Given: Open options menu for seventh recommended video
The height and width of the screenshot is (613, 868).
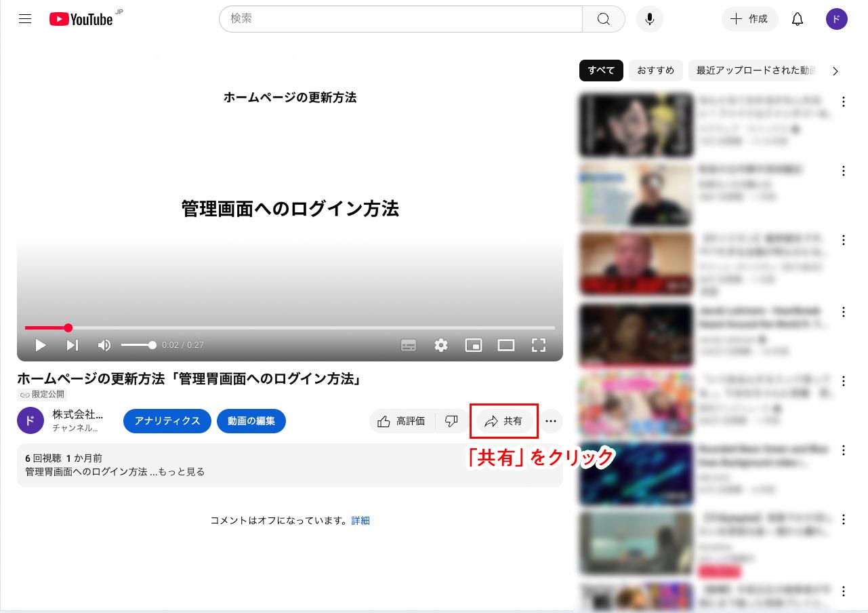Looking at the screenshot, I should (844, 519).
